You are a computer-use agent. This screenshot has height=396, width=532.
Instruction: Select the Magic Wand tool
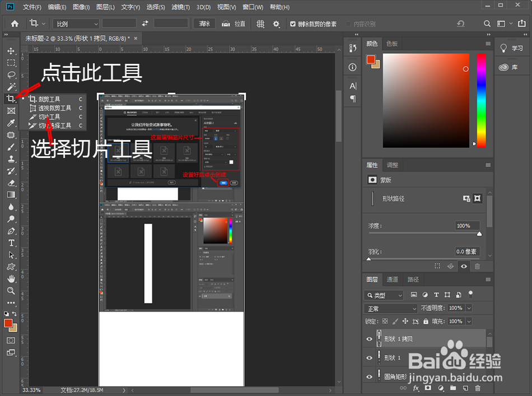click(x=11, y=86)
